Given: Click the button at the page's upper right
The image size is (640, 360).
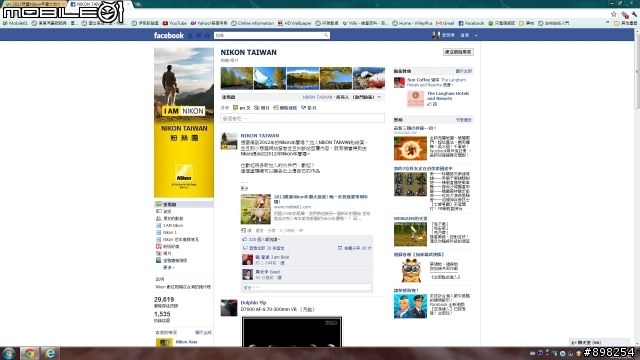Looking at the screenshot, I should [458, 52].
